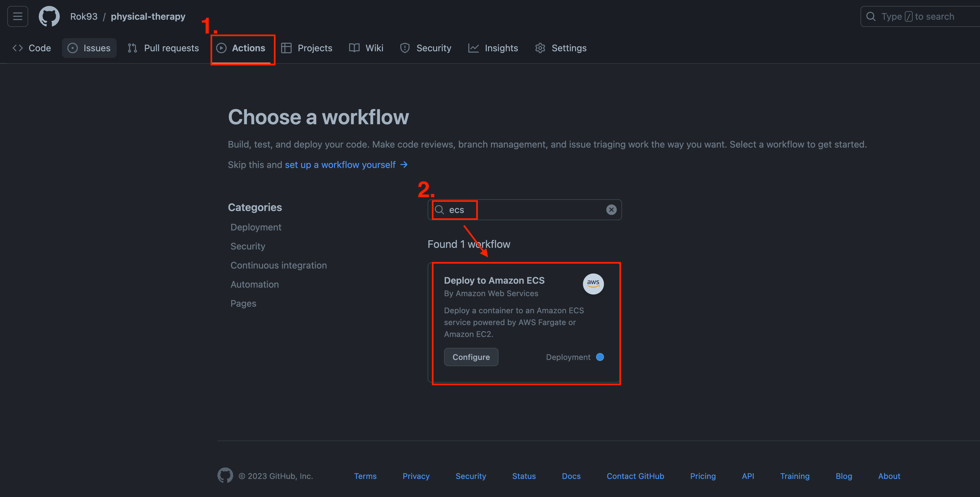This screenshot has width=980, height=497.
Task: Click the 'Choose a workflow' heading
Action: [319, 117]
